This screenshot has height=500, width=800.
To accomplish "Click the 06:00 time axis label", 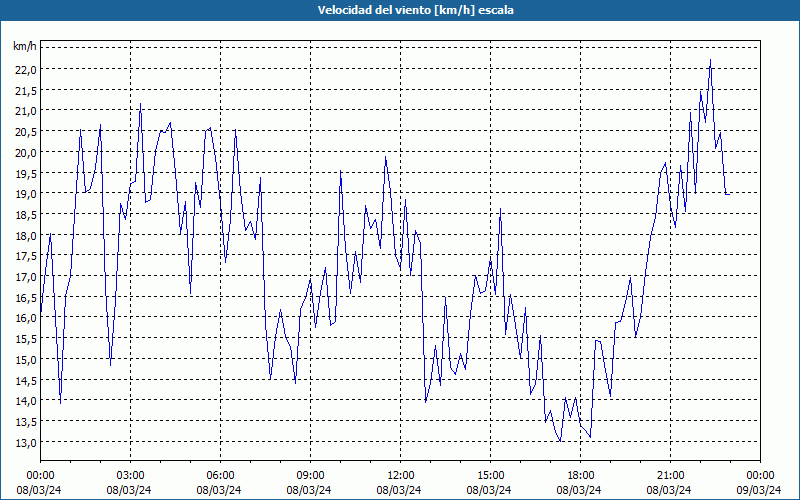I will pos(220,476).
